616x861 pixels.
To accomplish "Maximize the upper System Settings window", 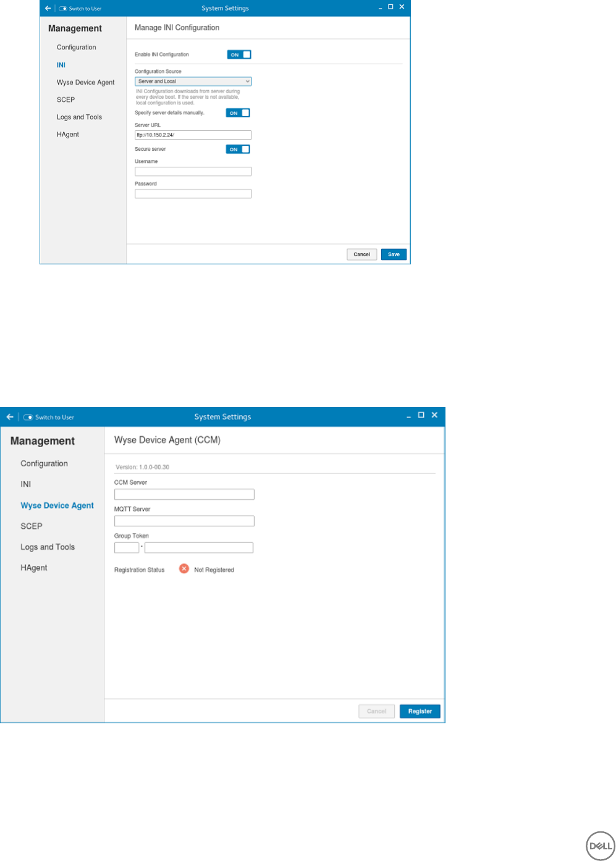I will pos(390,7).
